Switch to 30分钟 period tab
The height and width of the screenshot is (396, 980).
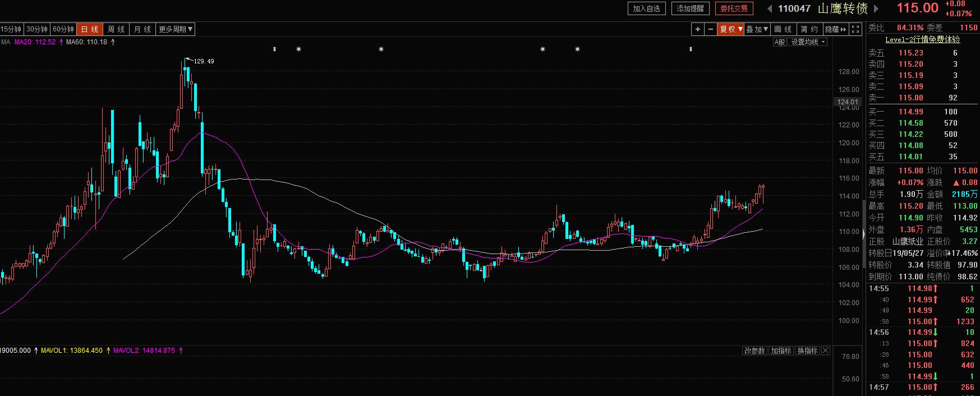[37, 29]
